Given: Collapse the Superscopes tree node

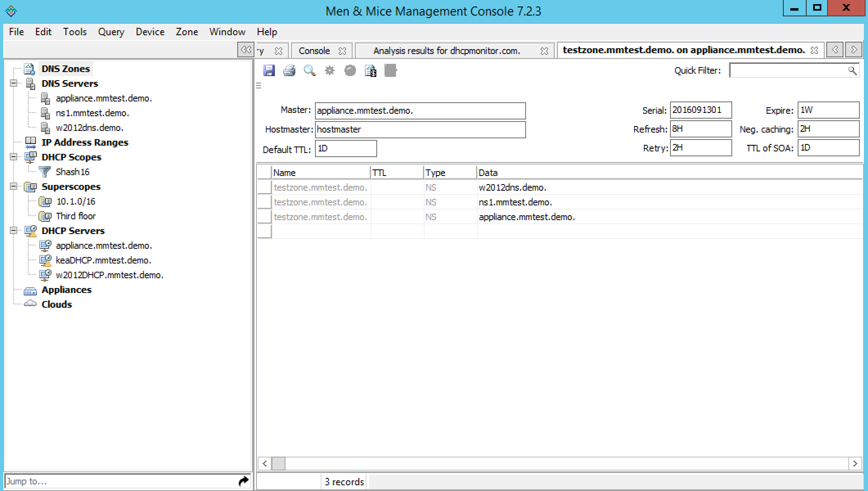Looking at the screenshot, I should (14, 187).
